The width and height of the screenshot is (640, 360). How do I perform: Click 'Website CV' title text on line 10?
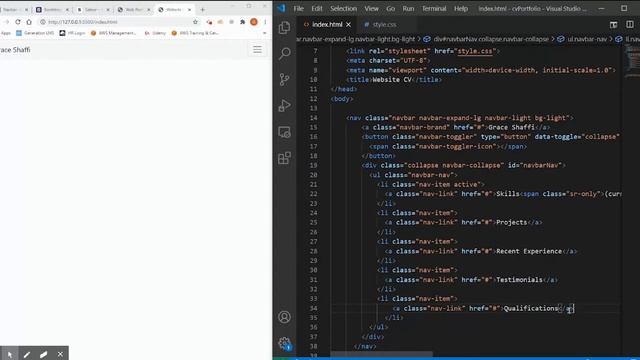click(x=392, y=80)
